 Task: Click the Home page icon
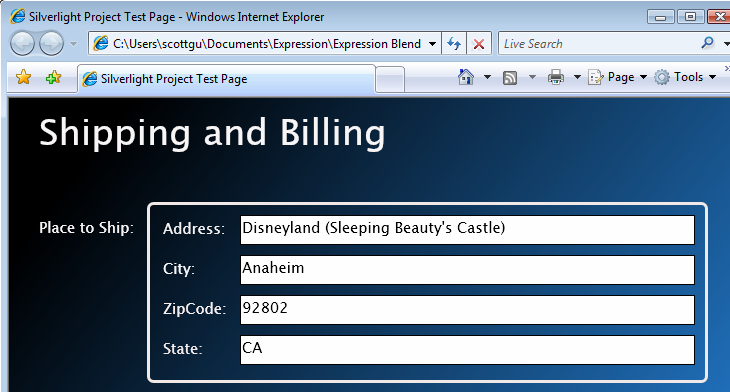(x=466, y=77)
